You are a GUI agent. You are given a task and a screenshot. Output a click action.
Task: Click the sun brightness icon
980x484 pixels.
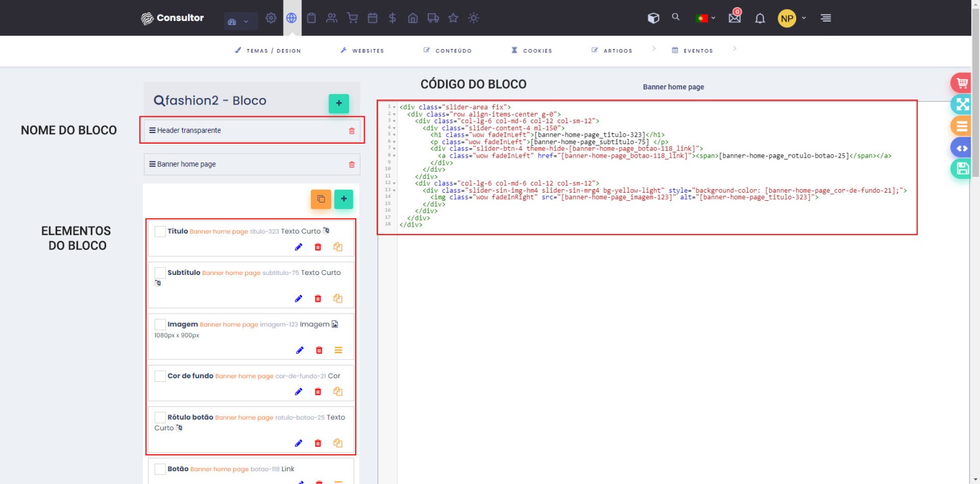click(x=474, y=18)
